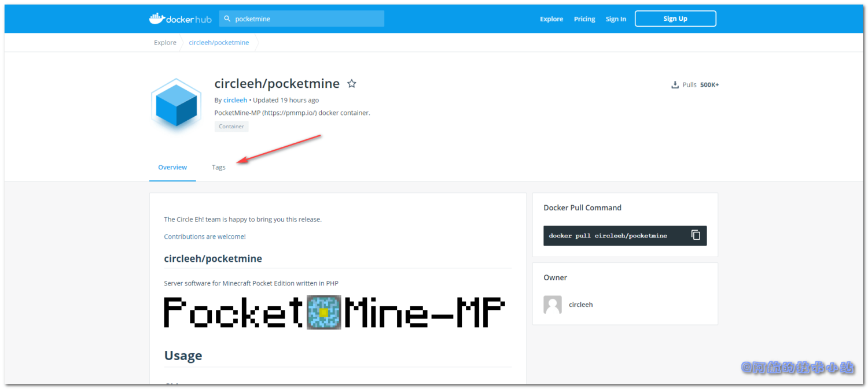Copy the docker pull command
The height and width of the screenshot is (389, 868).
tap(695, 235)
